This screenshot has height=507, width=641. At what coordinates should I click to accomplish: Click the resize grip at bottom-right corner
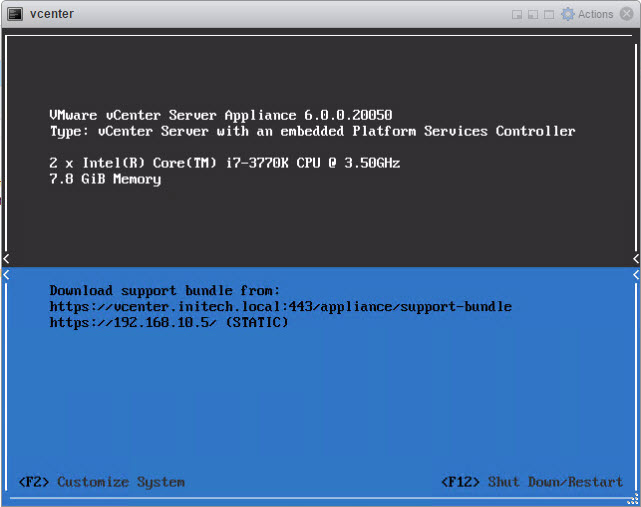pos(632,499)
